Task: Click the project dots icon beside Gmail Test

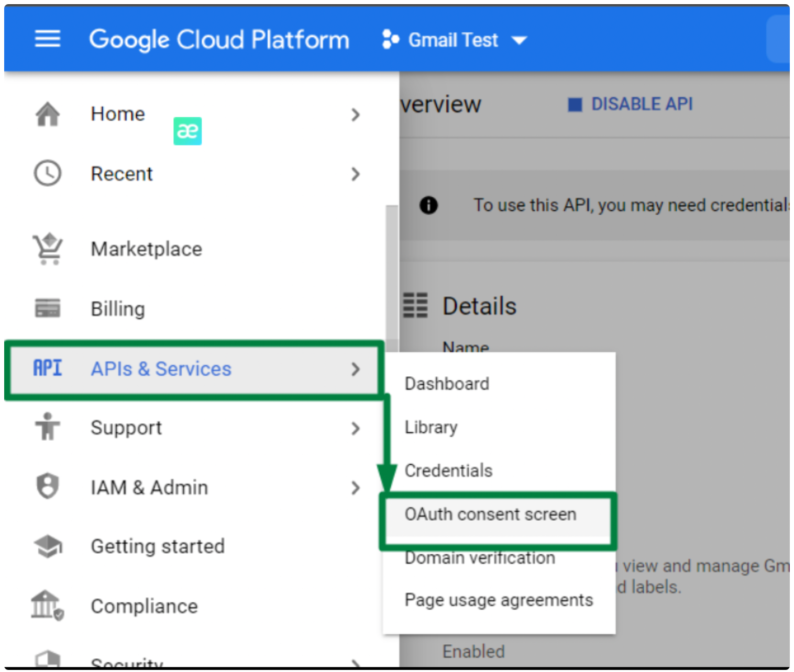Action: [391, 39]
